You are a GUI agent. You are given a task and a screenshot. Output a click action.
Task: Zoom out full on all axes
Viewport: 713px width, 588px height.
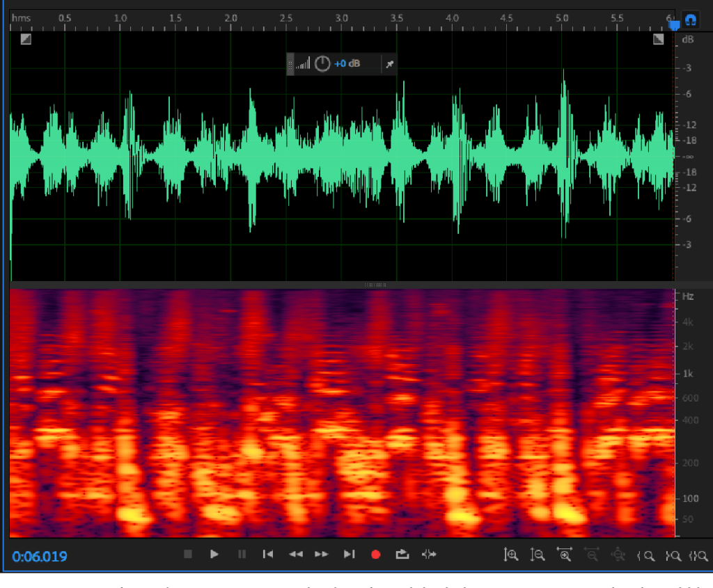618,555
